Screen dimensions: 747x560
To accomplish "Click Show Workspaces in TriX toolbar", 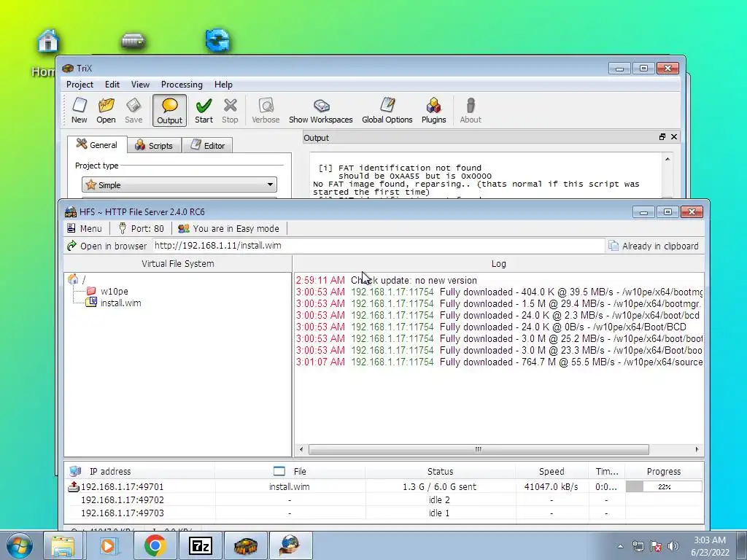I will [x=321, y=111].
